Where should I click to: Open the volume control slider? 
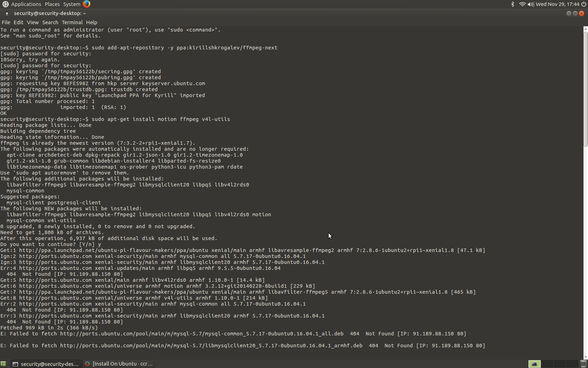click(x=531, y=4)
